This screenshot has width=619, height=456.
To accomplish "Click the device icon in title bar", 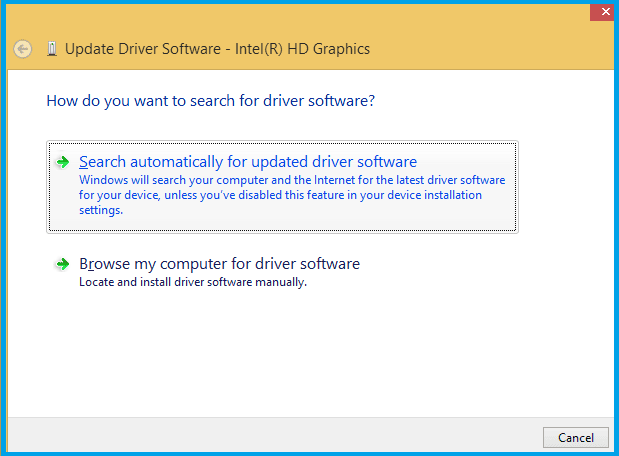I will [x=52, y=49].
